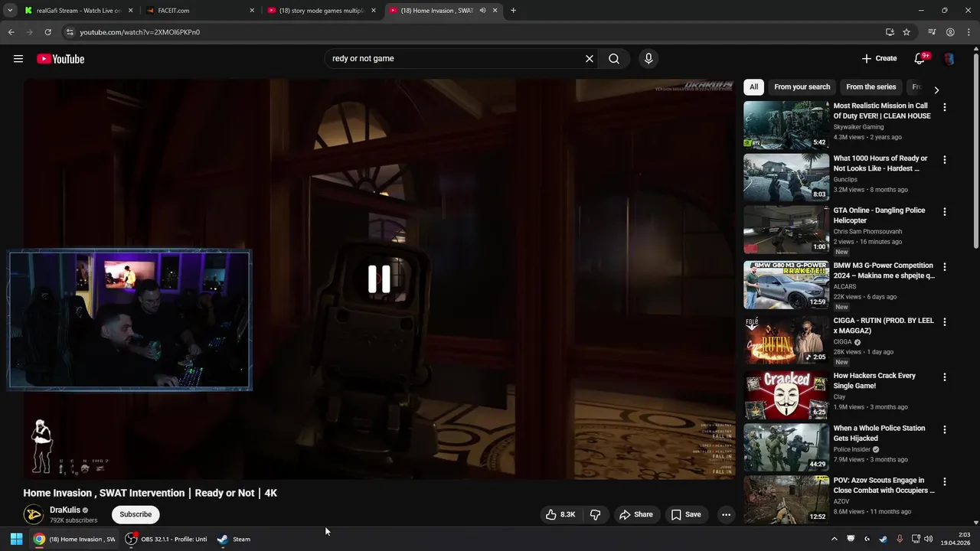Open the taskbar volume icon
Screen dimensions: 980x551
pyautogui.click(x=929, y=539)
